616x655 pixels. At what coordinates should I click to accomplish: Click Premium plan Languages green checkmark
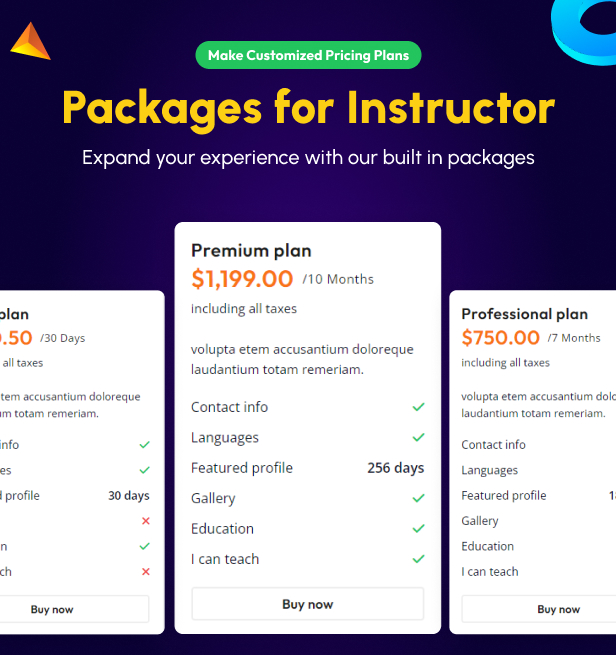[x=418, y=438]
